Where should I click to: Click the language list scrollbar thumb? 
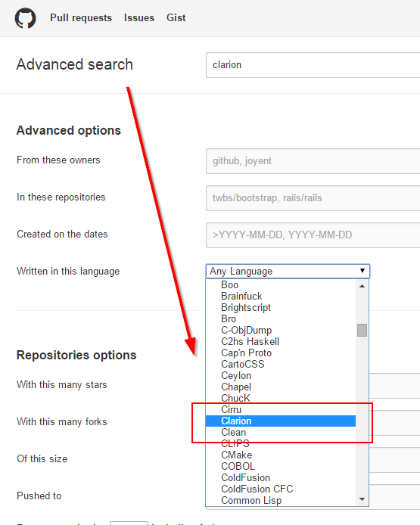point(362,330)
